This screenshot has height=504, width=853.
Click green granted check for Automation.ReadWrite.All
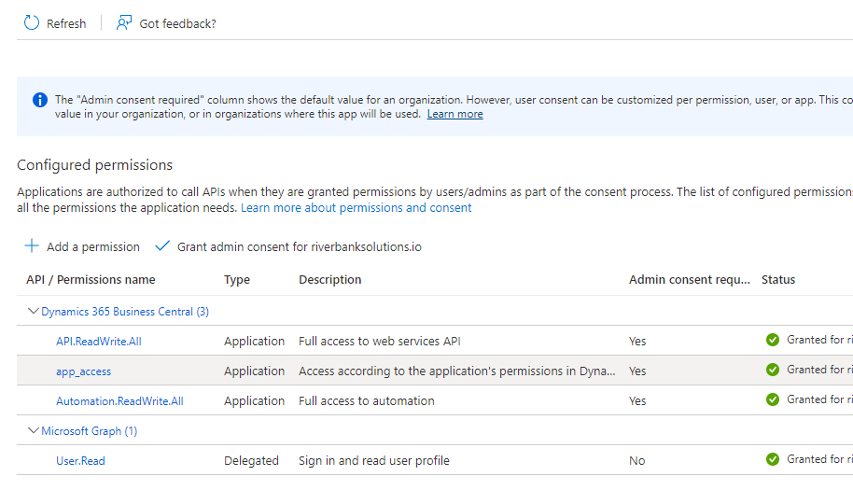coord(773,400)
